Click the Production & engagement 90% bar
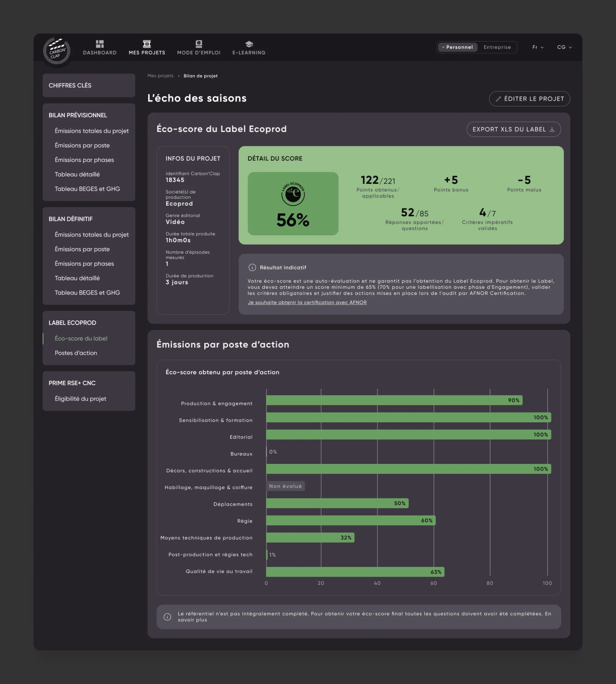The height and width of the screenshot is (684, 616). pyautogui.click(x=394, y=400)
